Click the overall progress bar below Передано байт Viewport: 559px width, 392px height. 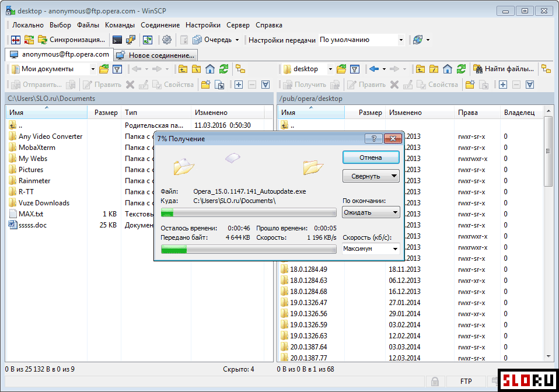click(249, 250)
